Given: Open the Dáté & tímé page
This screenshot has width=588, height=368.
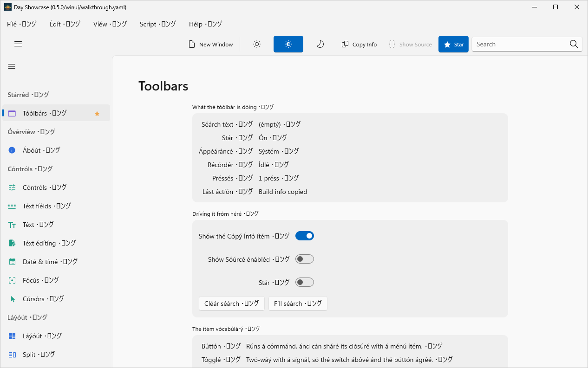Looking at the screenshot, I should (x=56, y=262).
